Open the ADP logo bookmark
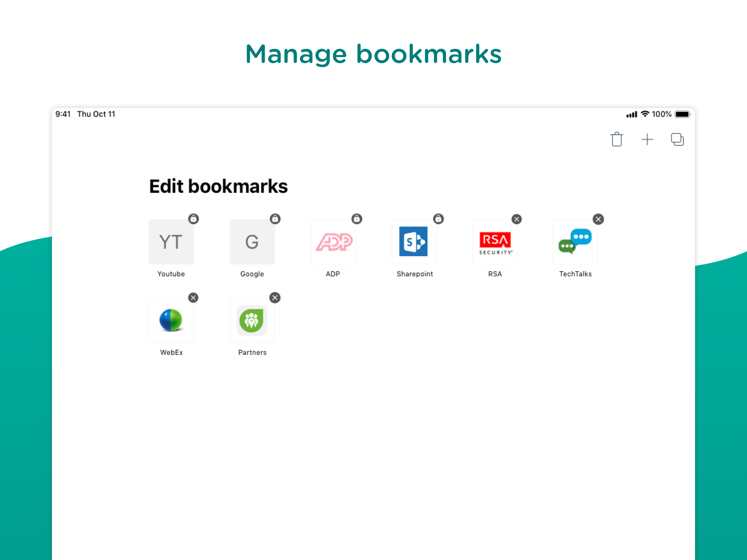 click(333, 242)
